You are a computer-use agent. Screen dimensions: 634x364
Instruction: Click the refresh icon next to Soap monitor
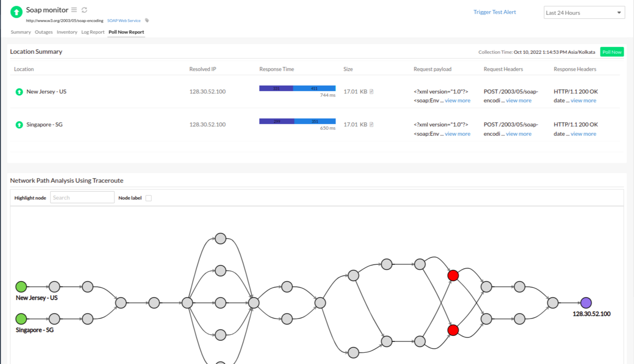click(x=84, y=10)
